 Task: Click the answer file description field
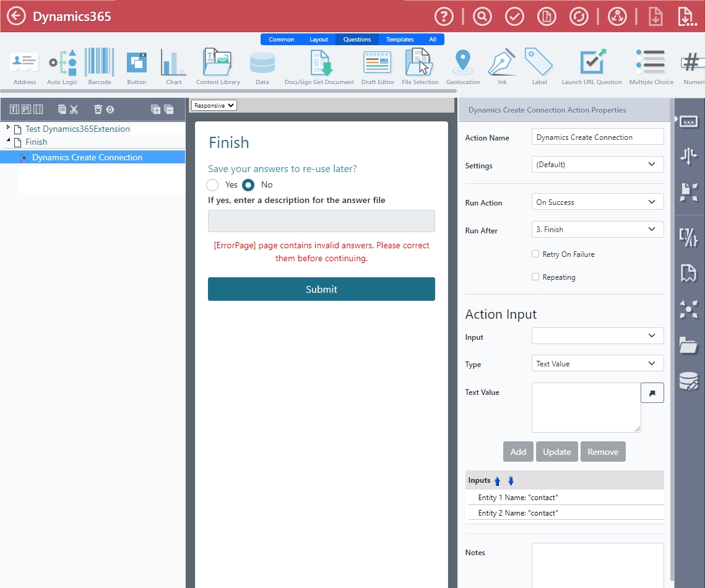click(321, 221)
